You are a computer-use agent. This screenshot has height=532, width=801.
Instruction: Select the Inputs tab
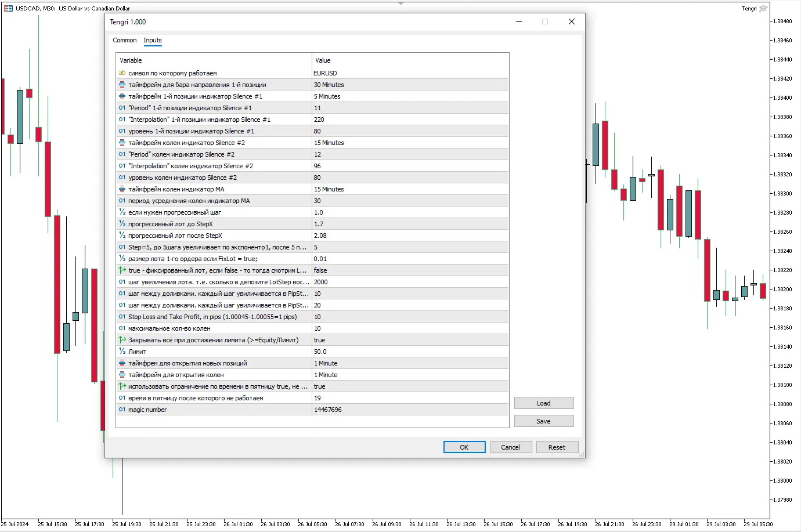(x=153, y=40)
